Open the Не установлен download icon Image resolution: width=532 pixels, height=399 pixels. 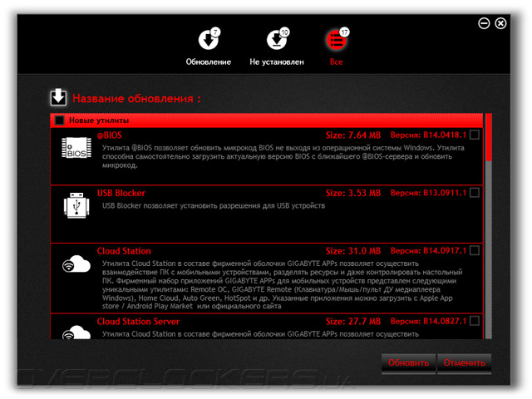[x=277, y=40]
